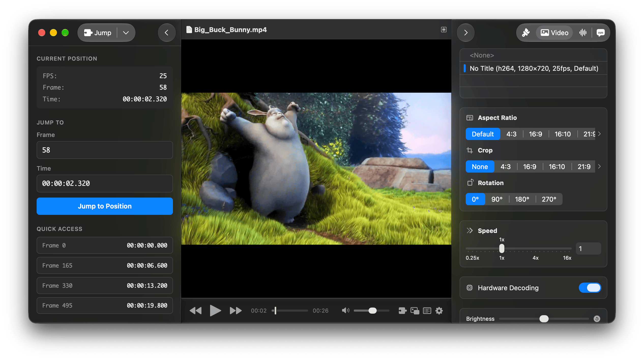Screen dimensions: 644x361
Task: Collapse the right sidebar with forward chevron
Action: click(466, 33)
